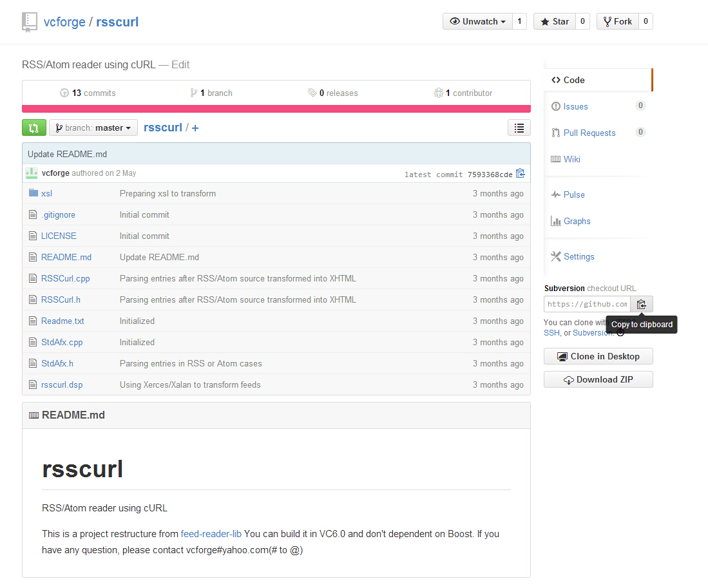This screenshot has height=588, width=708.
Task: Open the Wiki tab
Action: coord(598,159)
